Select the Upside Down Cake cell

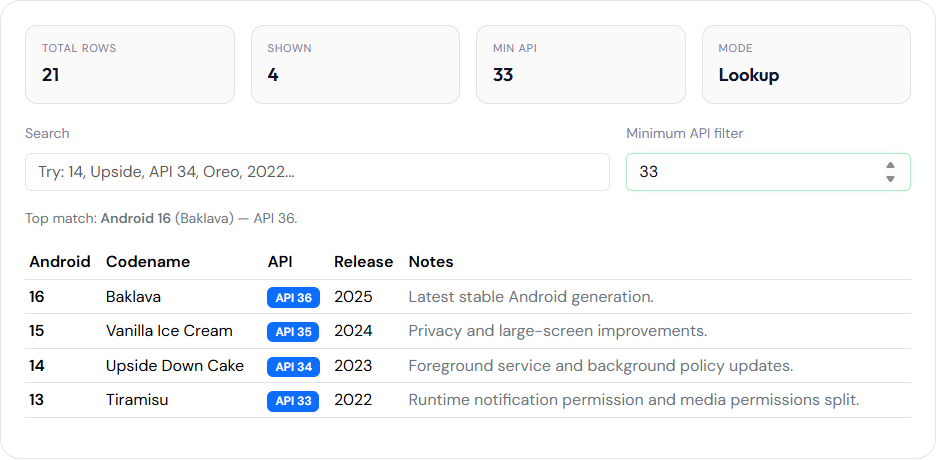pyautogui.click(x=175, y=366)
